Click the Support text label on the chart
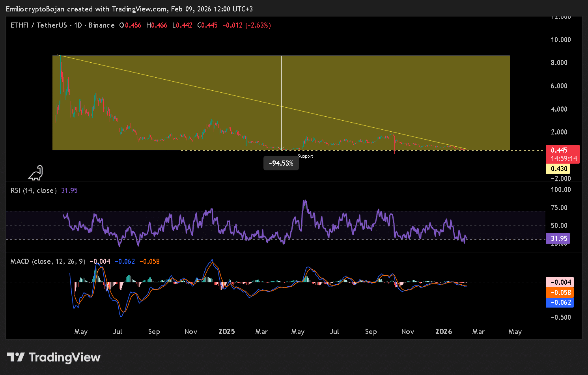The width and height of the screenshot is (588, 375). (x=305, y=156)
